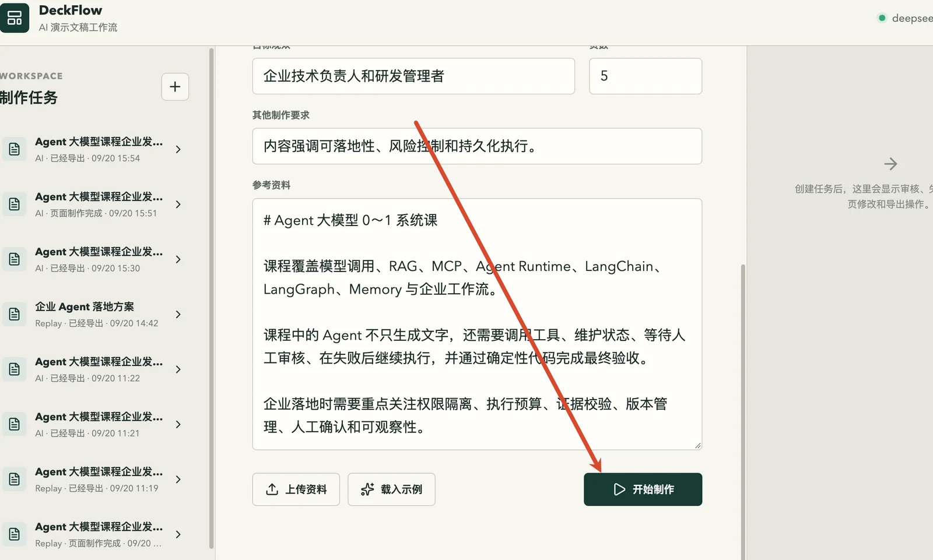Expand chevron of 09/20 15:30 task
The image size is (933, 560).
click(x=178, y=259)
